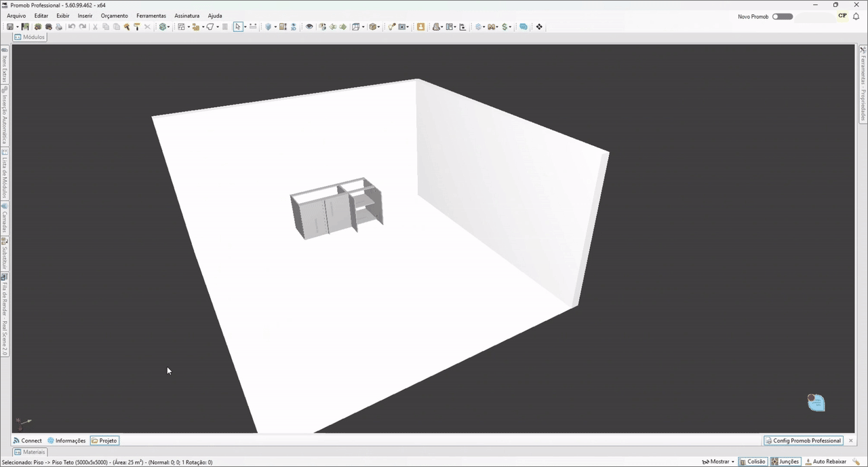This screenshot has height=467, width=868.
Task: Open the dropdown arrow beside the dollar icon
Action: pos(511,27)
